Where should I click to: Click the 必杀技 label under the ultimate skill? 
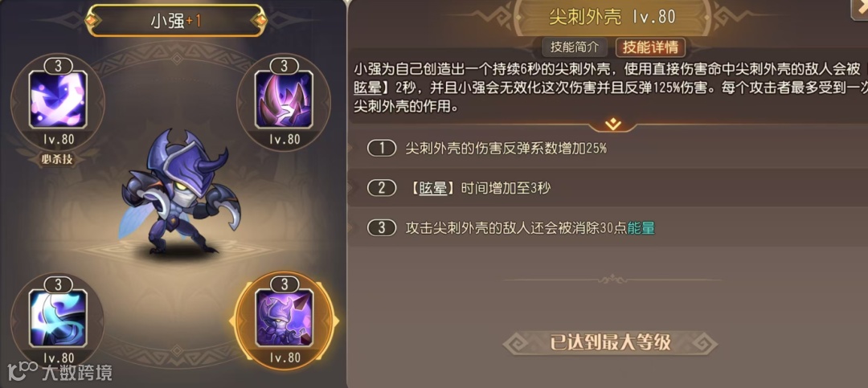(x=58, y=159)
